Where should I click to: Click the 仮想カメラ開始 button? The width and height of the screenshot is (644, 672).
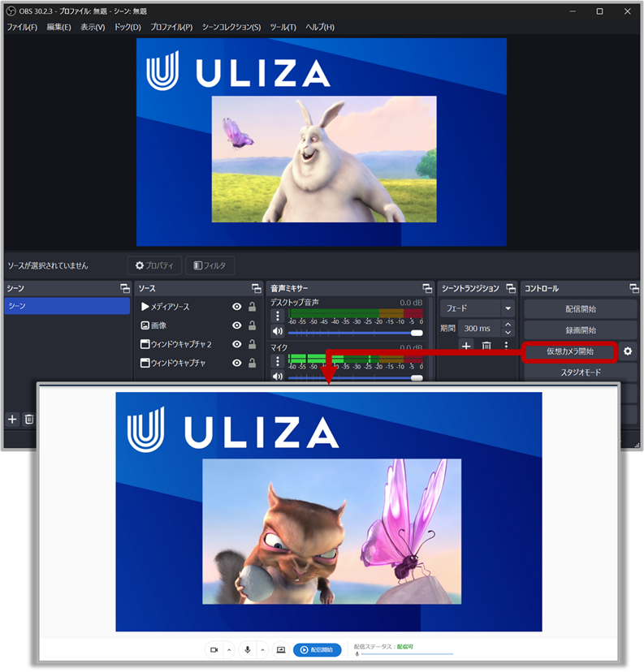[x=570, y=351]
